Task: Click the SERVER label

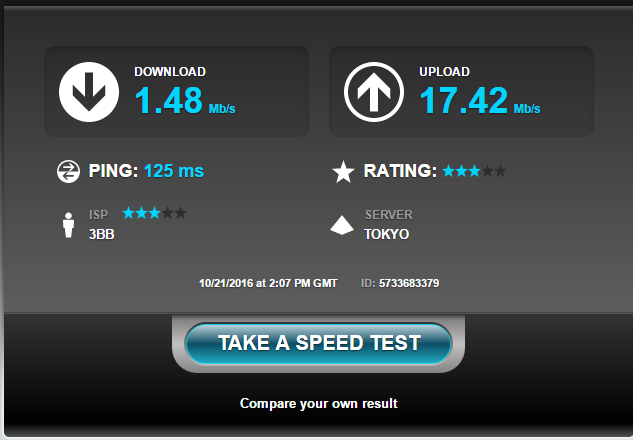Action: (389, 215)
